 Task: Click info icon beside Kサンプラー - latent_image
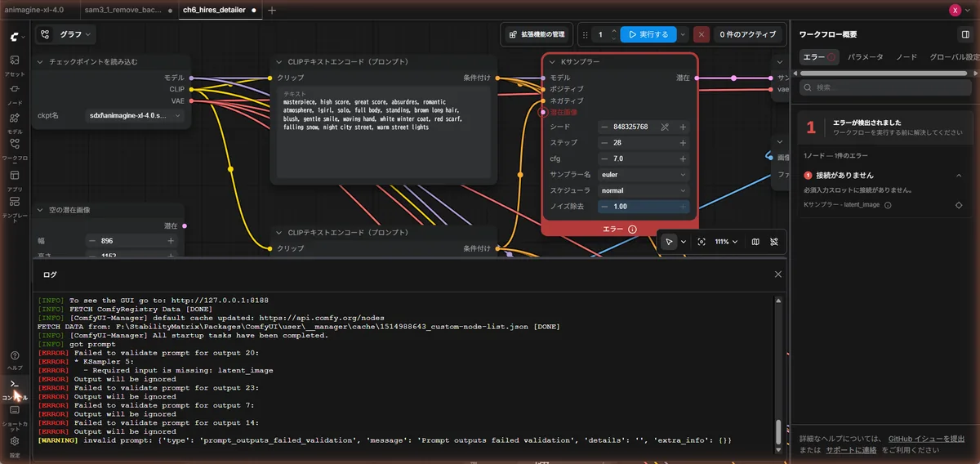(888, 205)
